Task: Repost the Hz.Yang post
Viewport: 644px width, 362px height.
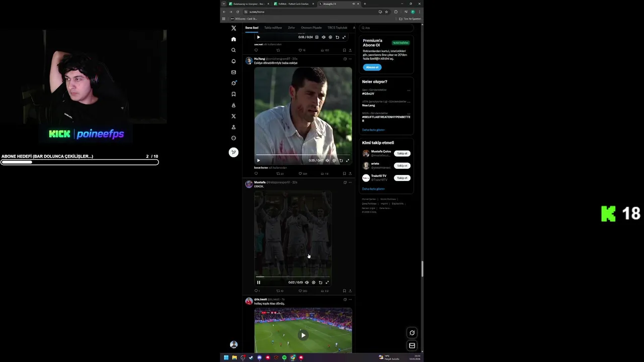Action: pyautogui.click(x=278, y=173)
